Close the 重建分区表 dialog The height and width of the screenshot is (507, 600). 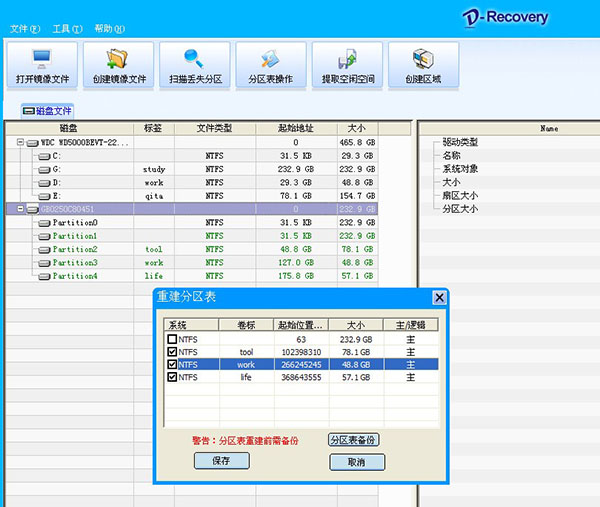coord(439,298)
